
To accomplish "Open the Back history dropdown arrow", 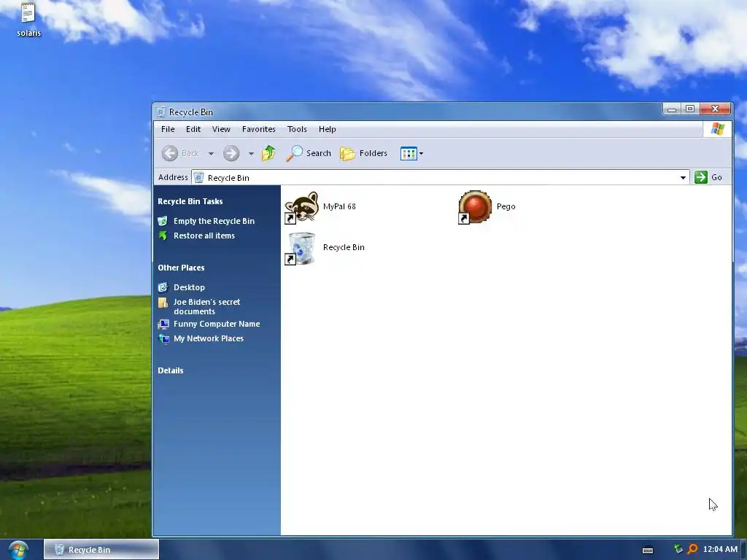I will click(211, 153).
